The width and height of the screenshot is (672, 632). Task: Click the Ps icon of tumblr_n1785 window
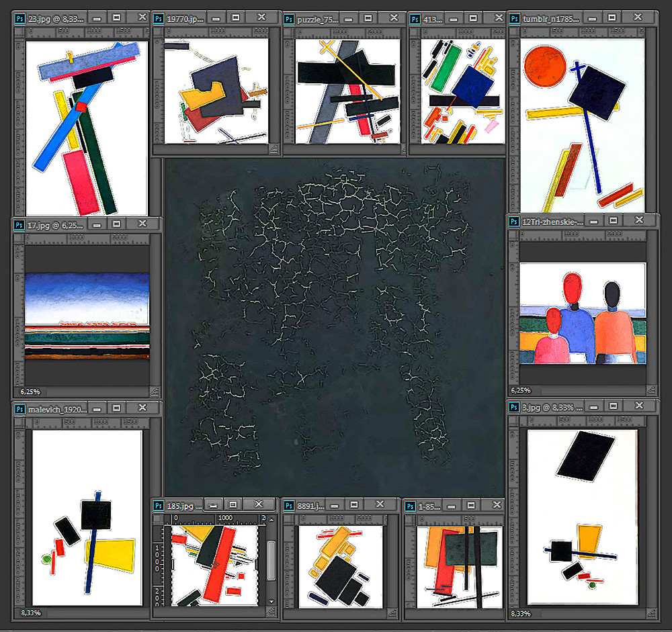click(514, 19)
